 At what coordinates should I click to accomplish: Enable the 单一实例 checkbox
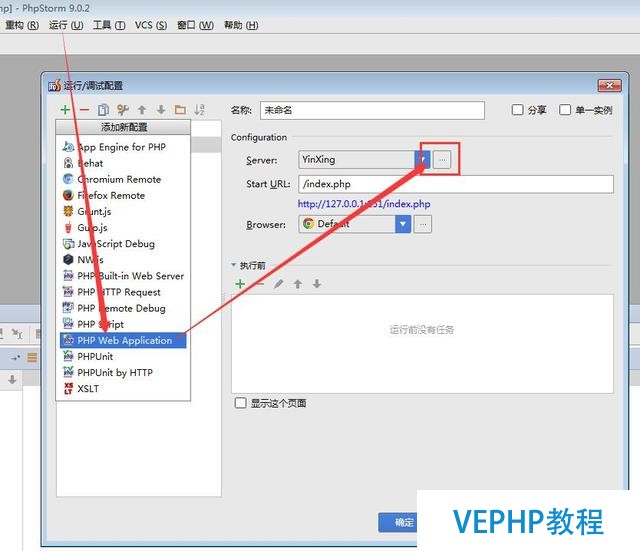point(565,110)
